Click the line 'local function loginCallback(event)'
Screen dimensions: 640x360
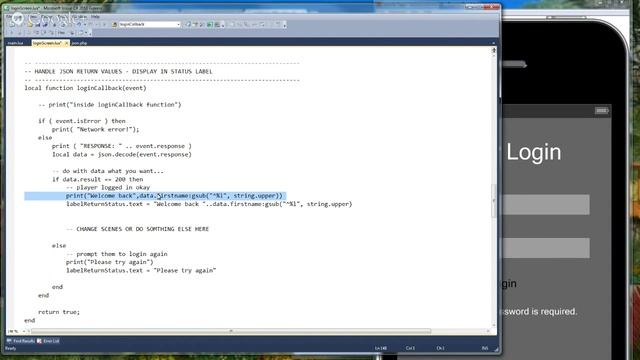(85, 88)
